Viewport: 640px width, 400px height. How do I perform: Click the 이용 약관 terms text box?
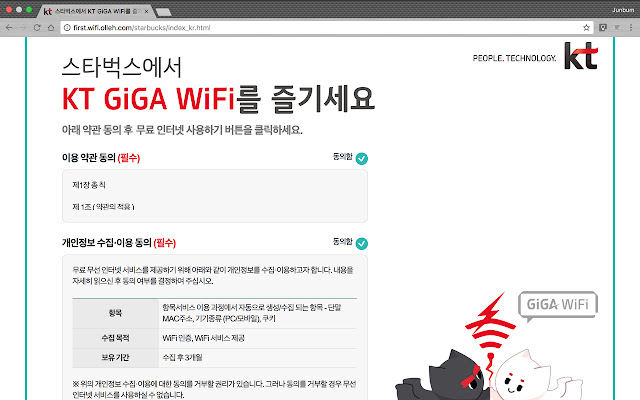tap(215, 196)
